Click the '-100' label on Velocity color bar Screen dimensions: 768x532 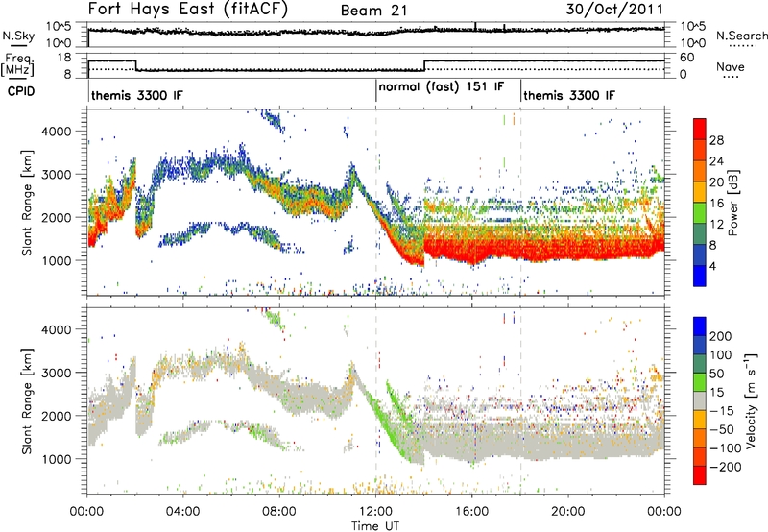[725, 448]
